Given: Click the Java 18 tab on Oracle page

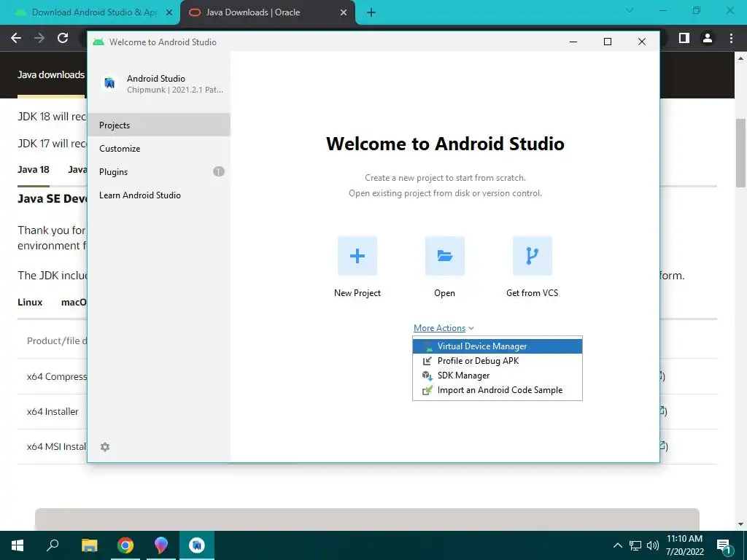Looking at the screenshot, I should click(34, 169).
